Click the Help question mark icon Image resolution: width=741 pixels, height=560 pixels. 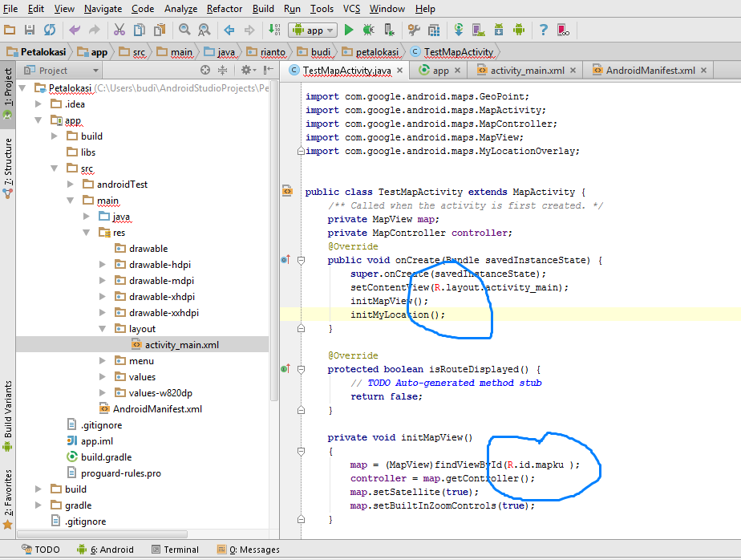click(x=544, y=30)
